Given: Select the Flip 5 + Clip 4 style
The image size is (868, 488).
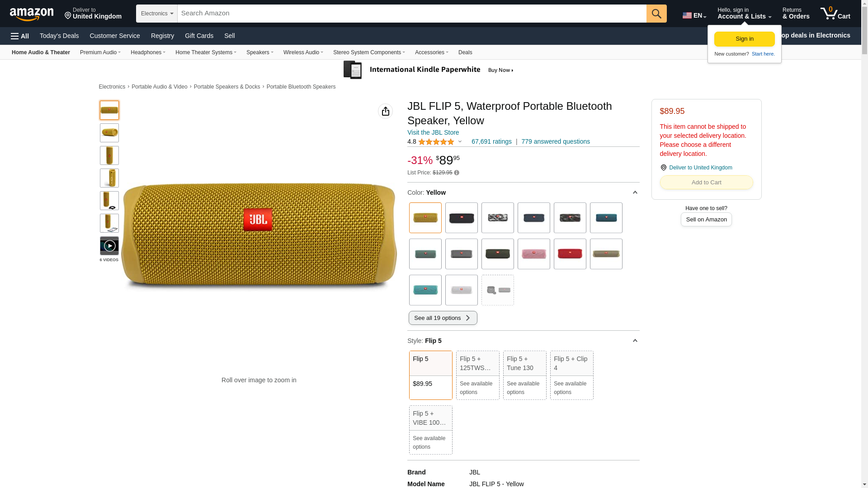Looking at the screenshot, I should coord(571,375).
